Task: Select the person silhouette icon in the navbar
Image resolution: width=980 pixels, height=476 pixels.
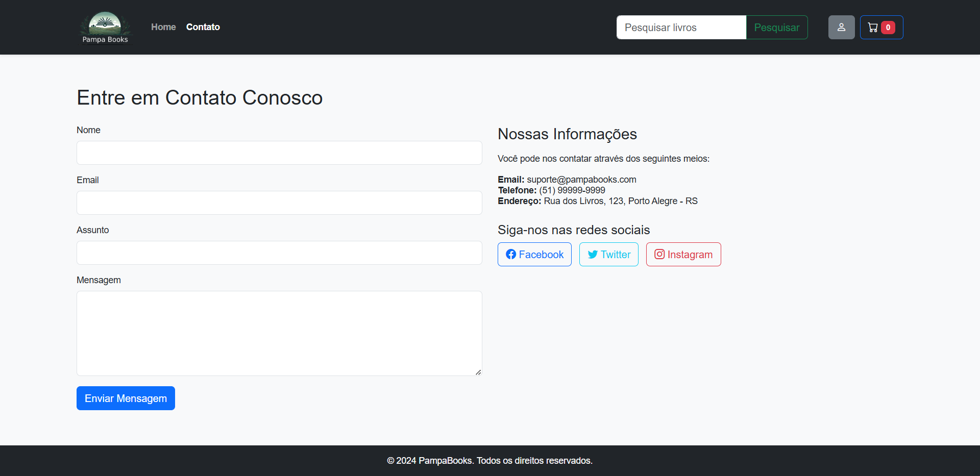Action: pos(841,27)
